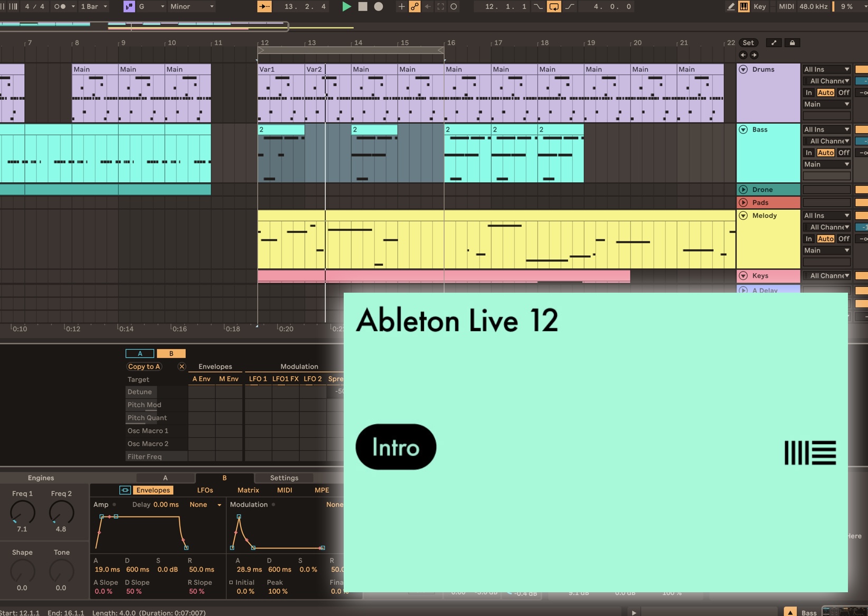Screen dimensions: 868x616
Task: Open the root note G dropdown
Action: click(152, 6)
